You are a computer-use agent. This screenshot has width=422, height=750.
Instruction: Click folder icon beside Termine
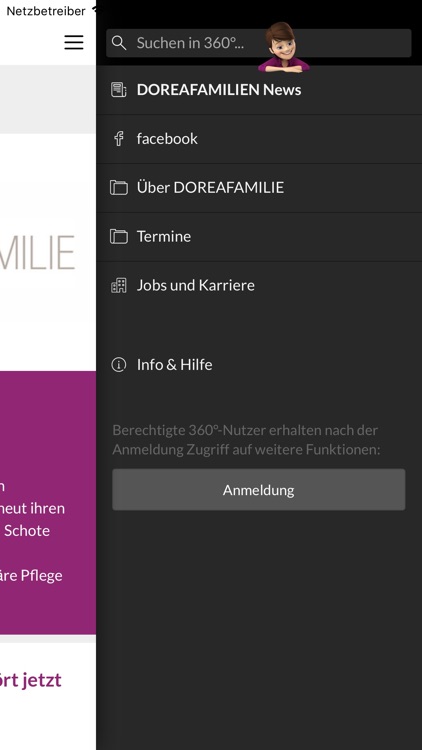point(119,236)
